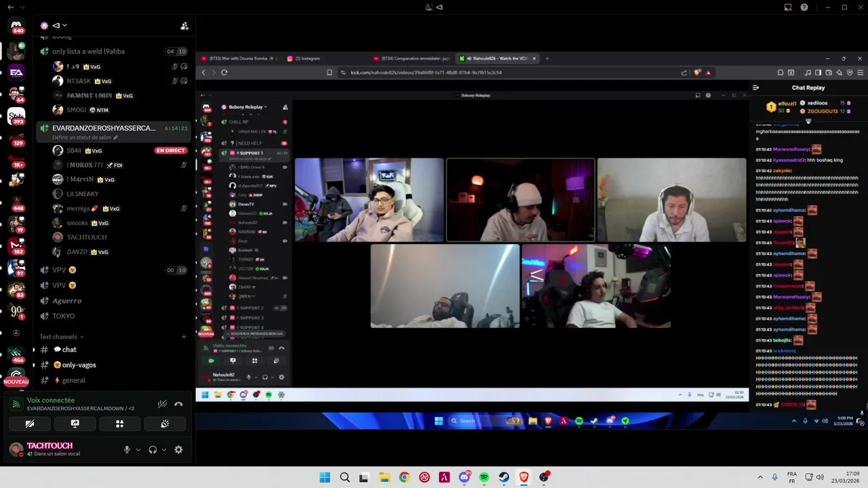Open the streamed browser's hamburger menu
Image resolution: width=868 pixels, height=488 pixels.
pyautogui.click(x=861, y=73)
